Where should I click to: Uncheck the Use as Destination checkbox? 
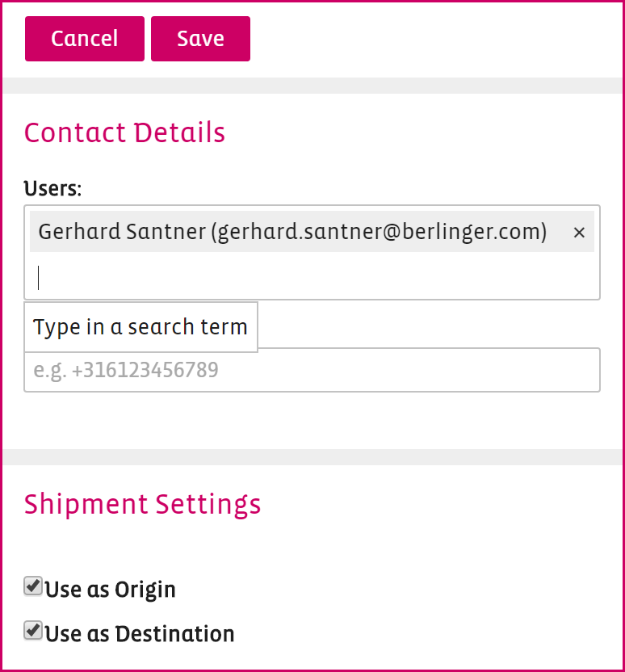pos(33,631)
